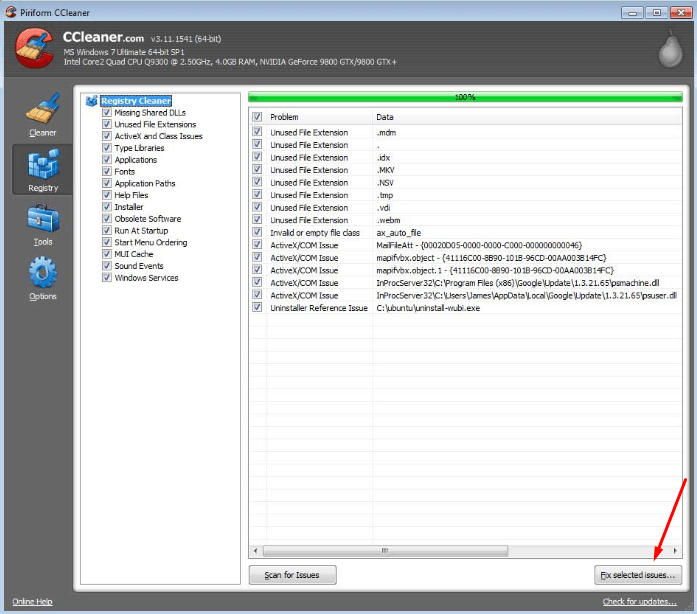
Task: Select the .vdi data cell
Action: [384, 208]
